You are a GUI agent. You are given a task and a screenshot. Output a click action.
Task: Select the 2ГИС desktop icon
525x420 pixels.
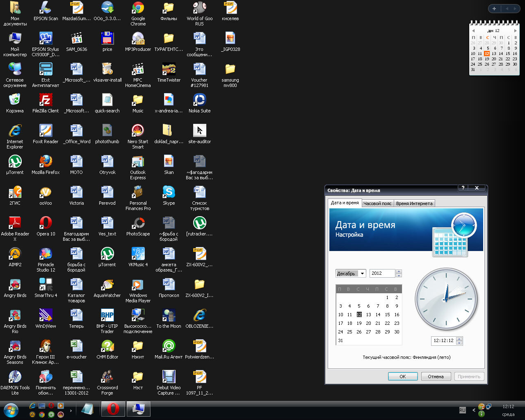(x=15, y=196)
